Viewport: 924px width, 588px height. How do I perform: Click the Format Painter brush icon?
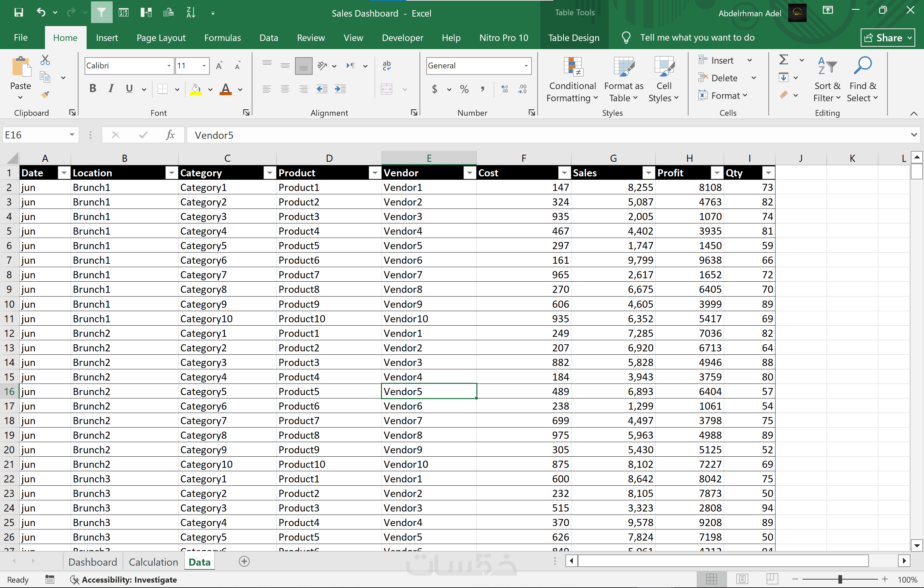tap(45, 94)
